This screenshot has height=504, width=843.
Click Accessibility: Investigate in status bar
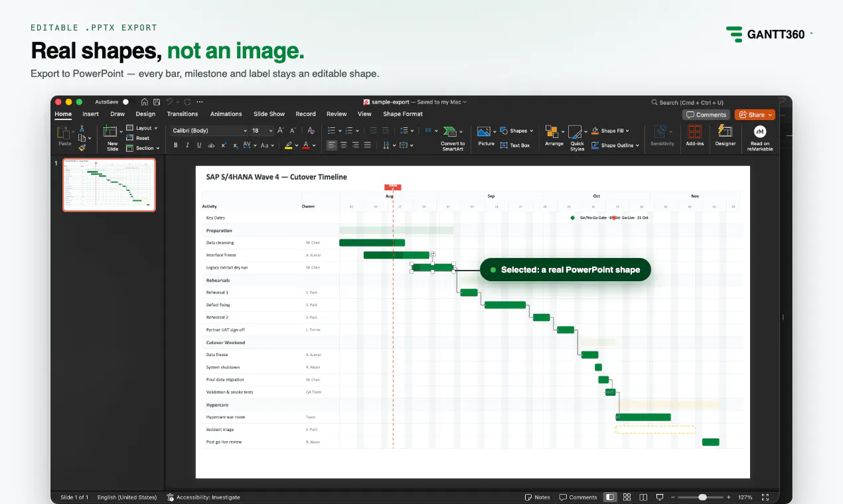204,497
